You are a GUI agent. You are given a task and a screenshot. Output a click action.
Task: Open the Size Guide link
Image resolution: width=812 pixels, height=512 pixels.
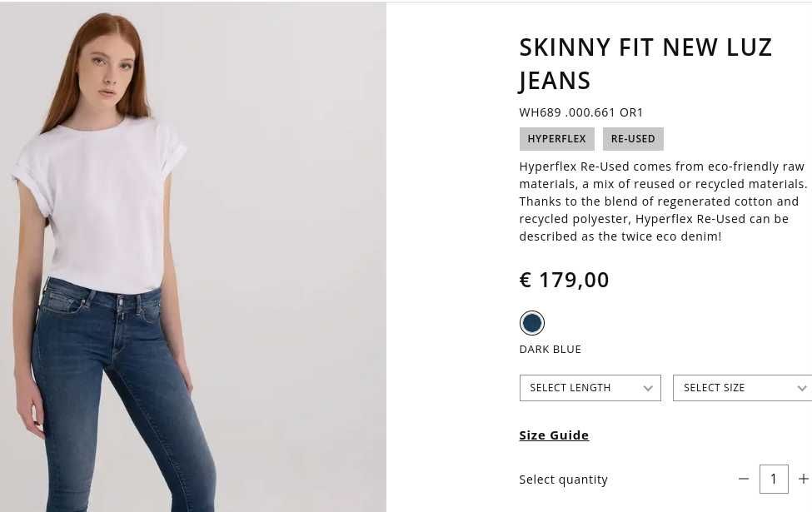coord(554,435)
